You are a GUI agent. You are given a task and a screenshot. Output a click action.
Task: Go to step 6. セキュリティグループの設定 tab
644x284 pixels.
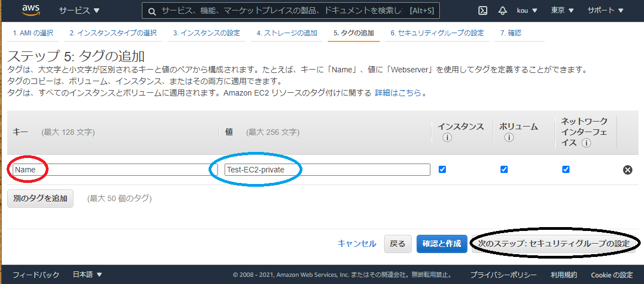click(x=437, y=33)
